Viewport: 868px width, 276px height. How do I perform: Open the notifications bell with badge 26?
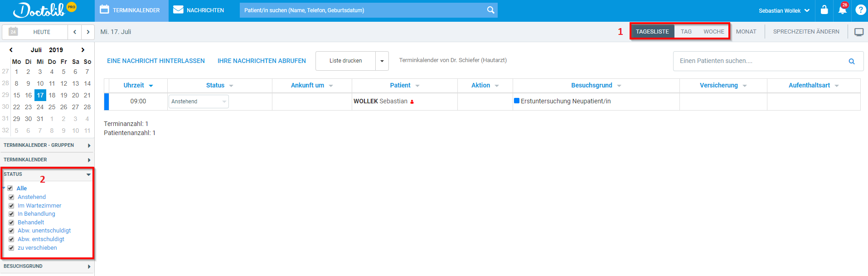[x=843, y=9]
